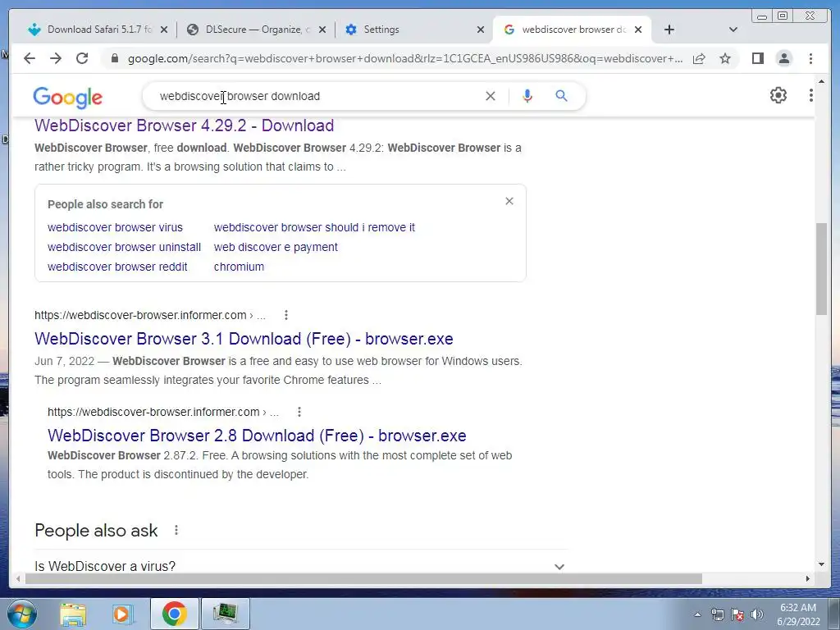Focus the Chrome address bar URL
Viewport: 840px width, 630px height.
click(x=404, y=58)
